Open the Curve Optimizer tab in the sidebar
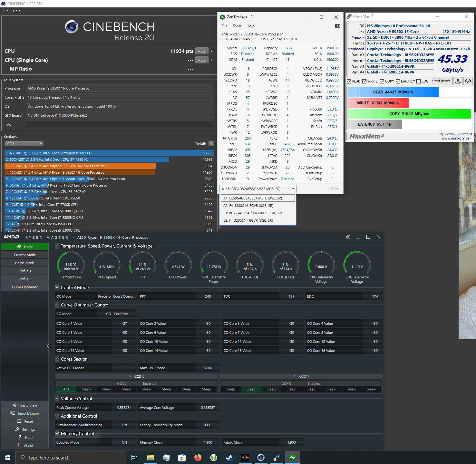This screenshot has height=464, width=476. pyautogui.click(x=25, y=287)
